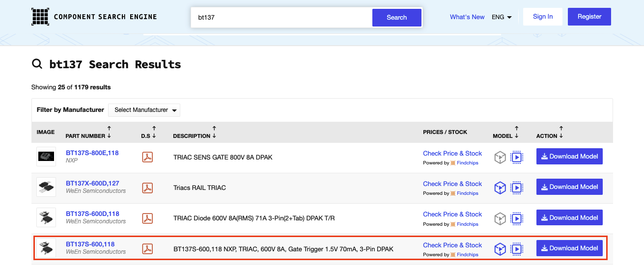View 3D model icon for BT137S-600,118

point(500,249)
